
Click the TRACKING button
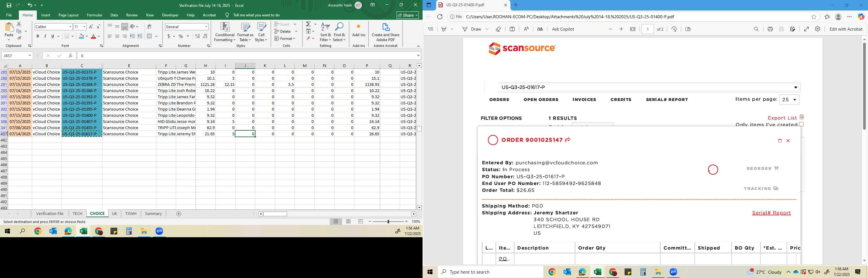click(x=761, y=188)
